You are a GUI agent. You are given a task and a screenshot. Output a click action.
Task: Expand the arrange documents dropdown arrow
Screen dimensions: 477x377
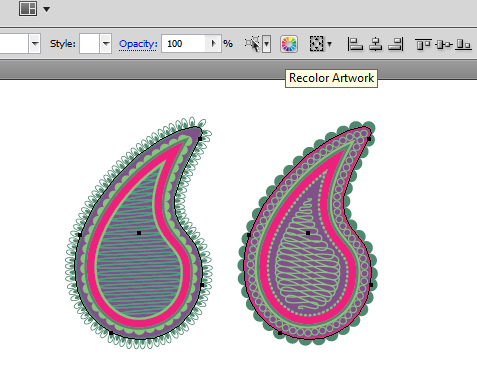coord(47,9)
